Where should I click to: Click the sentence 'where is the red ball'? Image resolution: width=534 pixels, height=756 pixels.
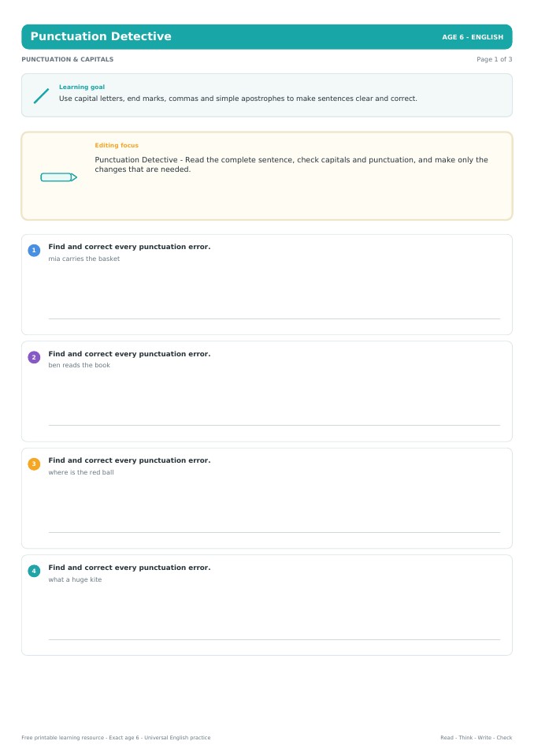point(81,472)
